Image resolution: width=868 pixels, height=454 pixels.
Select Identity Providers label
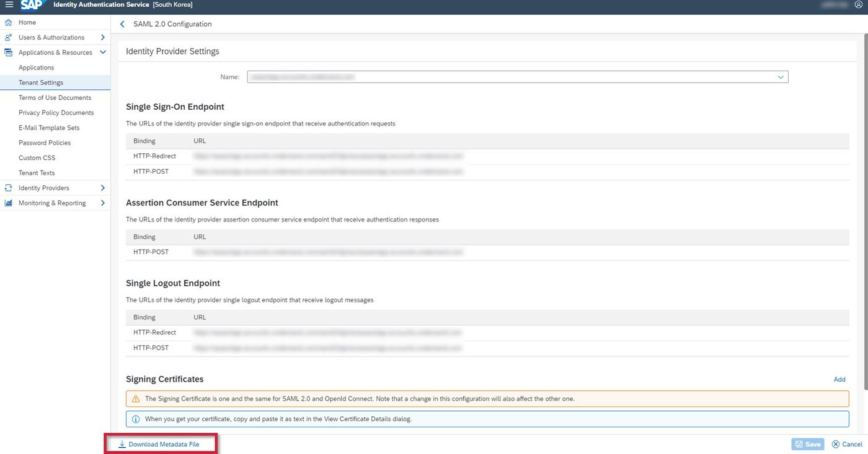click(44, 188)
